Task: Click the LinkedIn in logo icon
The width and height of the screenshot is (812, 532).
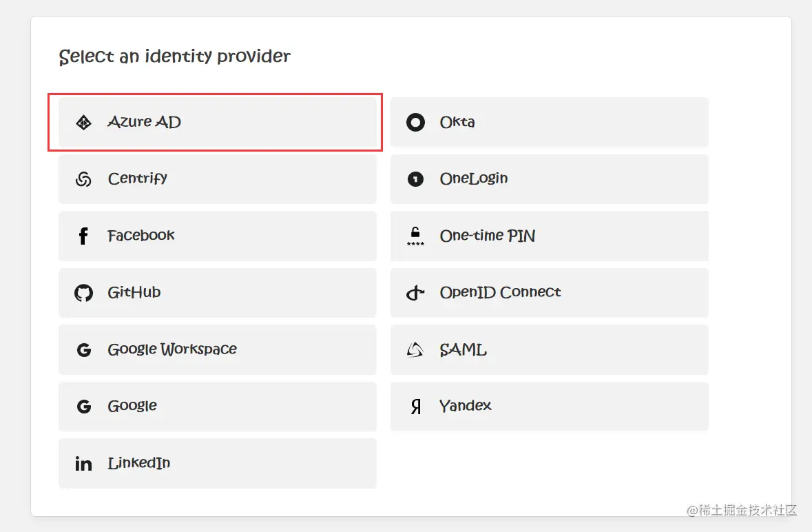Action: point(83,464)
